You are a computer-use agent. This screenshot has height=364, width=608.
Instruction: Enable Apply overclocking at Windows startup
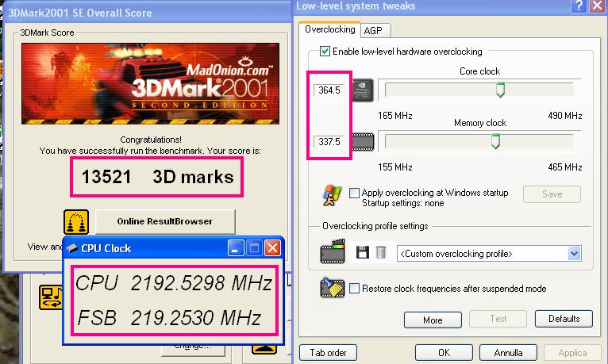point(354,193)
